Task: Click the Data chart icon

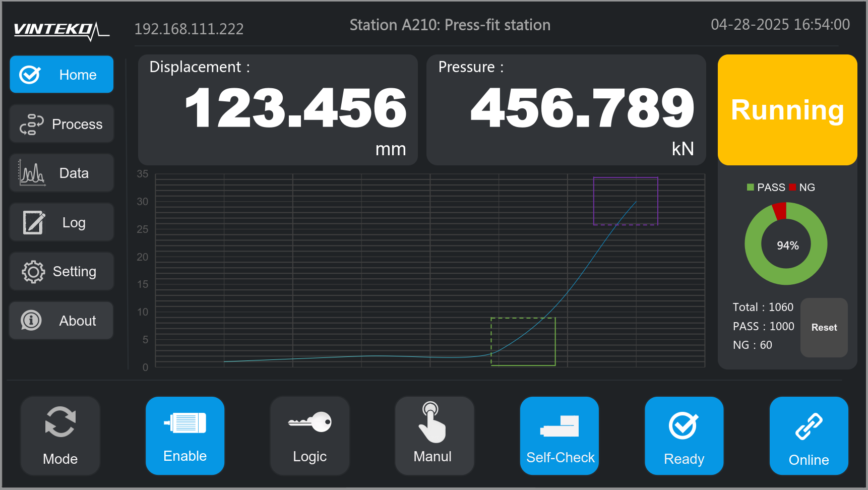Action: [x=32, y=173]
